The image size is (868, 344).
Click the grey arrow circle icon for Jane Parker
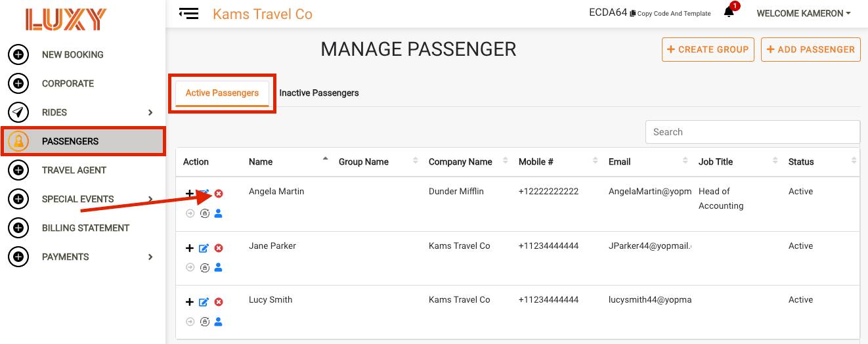click(190, 268)
